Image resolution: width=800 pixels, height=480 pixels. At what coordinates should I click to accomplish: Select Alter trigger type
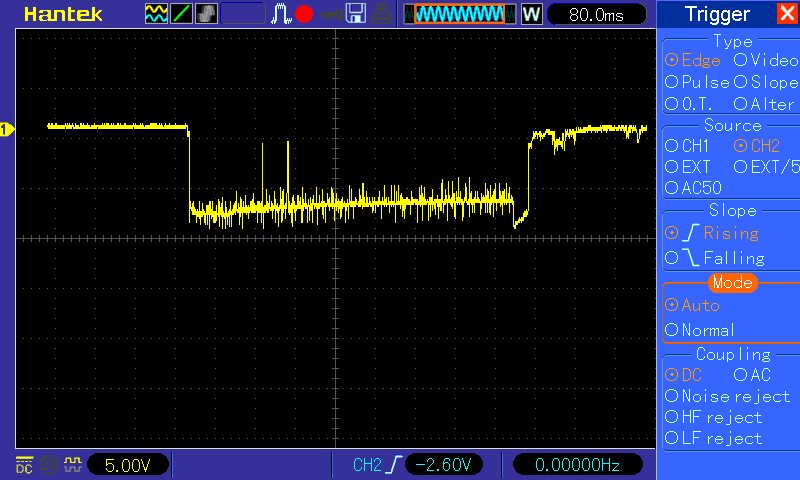click(x=764, y=104)
